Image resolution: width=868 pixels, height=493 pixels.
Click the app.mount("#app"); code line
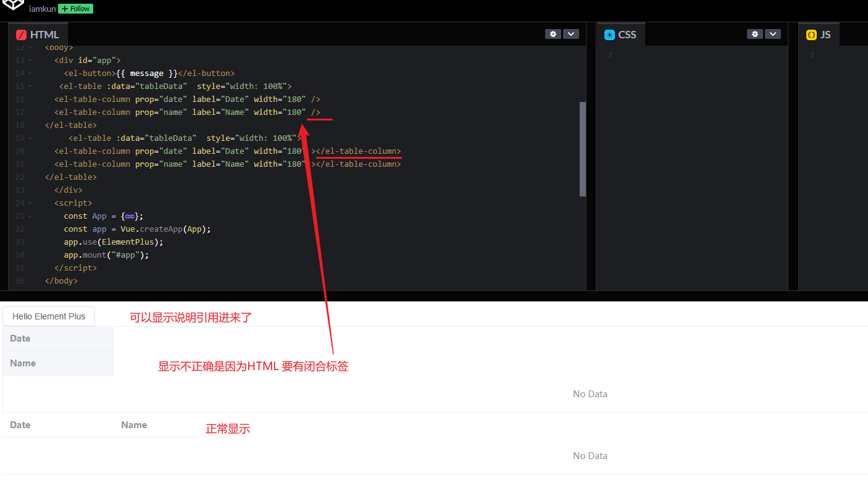[106, 255]
